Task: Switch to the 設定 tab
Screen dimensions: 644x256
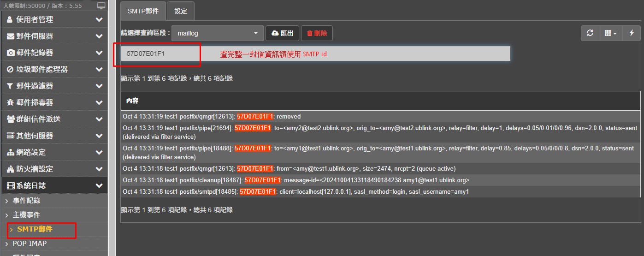Action: [x=180, y=11]
